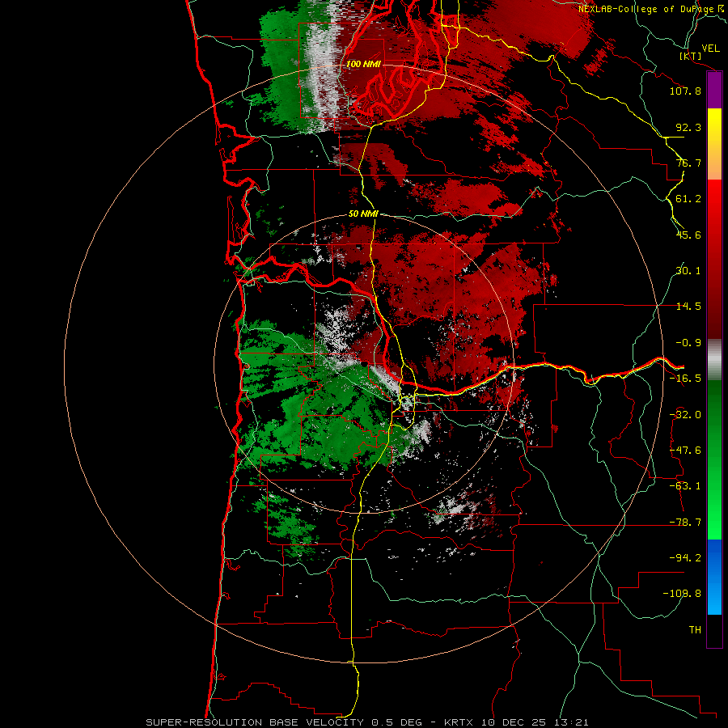Image resolution: width=728 pixels, height=728 pixels.
Task: Click the -16.5 velocity scale value
Action: [685, 379]
